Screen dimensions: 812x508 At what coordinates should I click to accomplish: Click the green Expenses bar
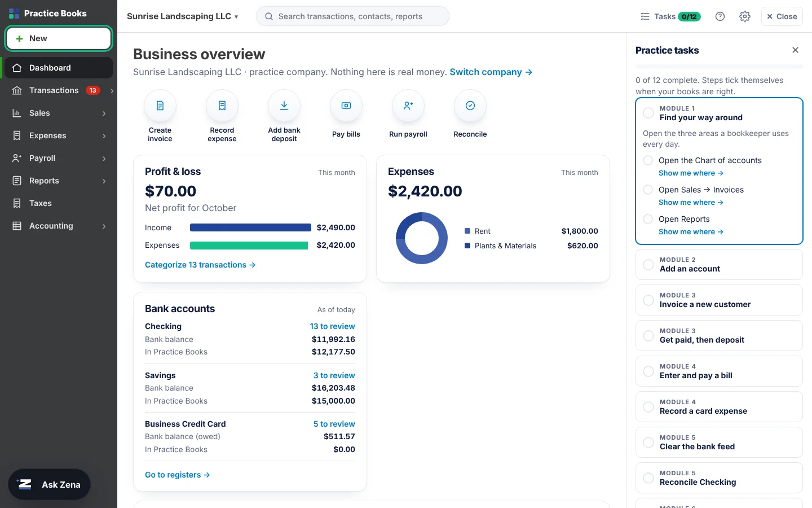[249, 246]
